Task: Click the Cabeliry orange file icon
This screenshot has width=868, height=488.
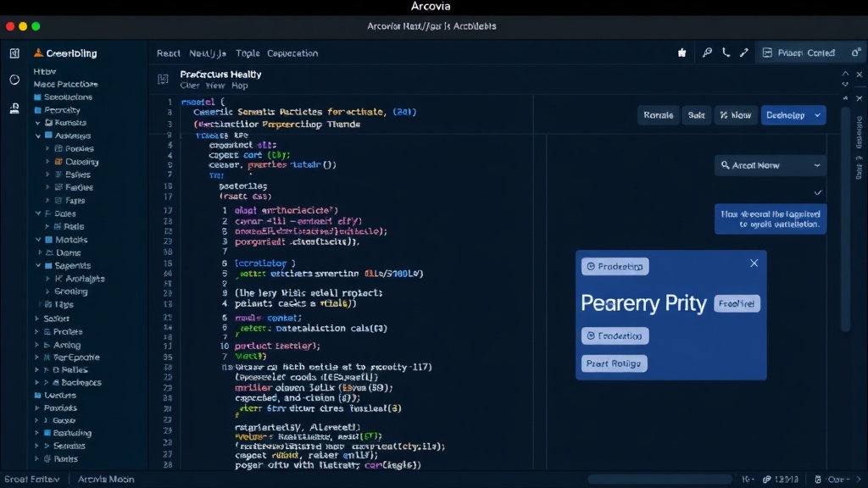Action: [58, 162]
